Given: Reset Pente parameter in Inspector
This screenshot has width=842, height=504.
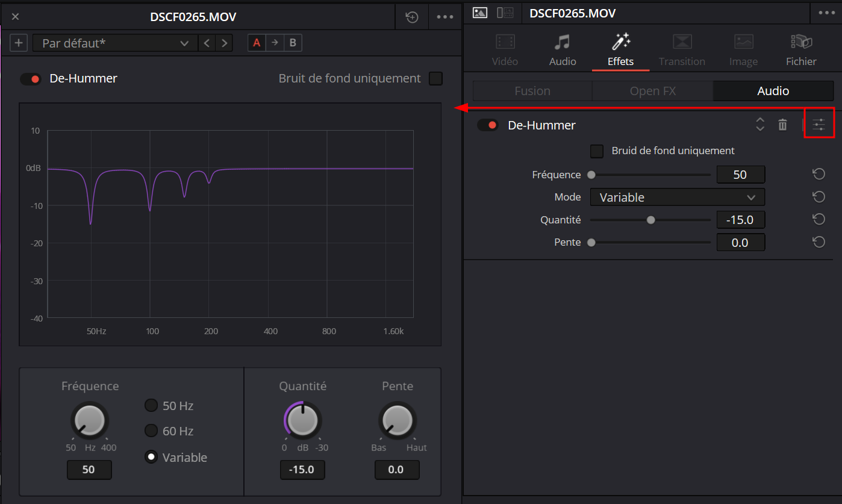Looking at the screenshot, I should [819, 241].
